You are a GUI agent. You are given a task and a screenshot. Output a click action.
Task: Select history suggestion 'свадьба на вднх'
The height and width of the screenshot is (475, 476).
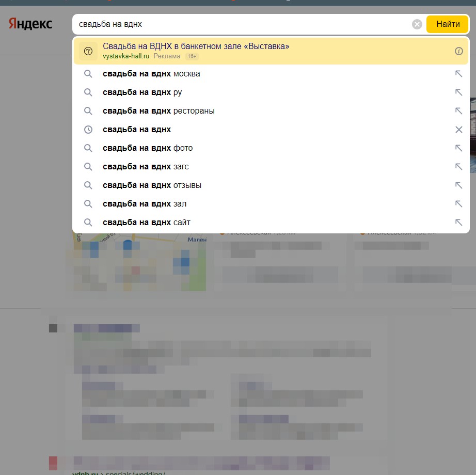(271, 130)
